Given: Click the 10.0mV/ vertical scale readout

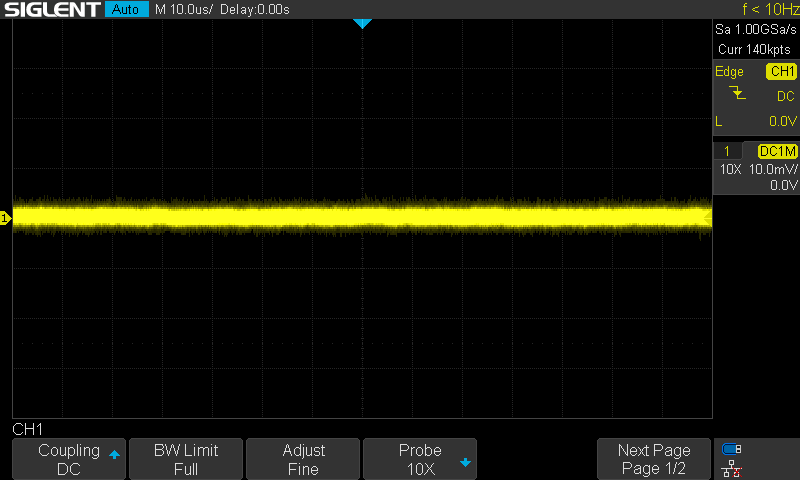Looking at the screenshot, I should [x=773, y=169].
